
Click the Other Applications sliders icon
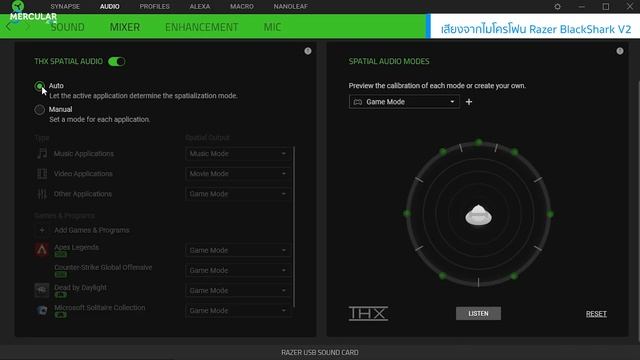[x=42, y=194]
